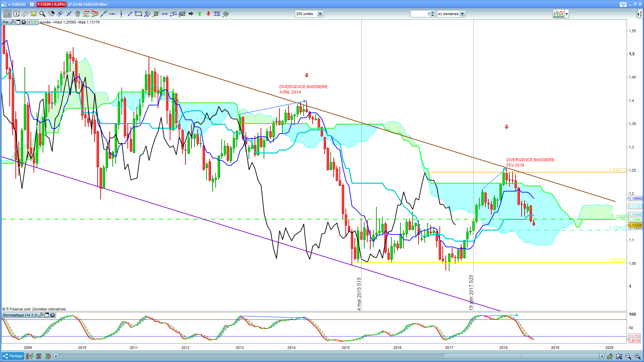Screen dimensions: 644x362
Task: Open Stochastique settings wrench
Action: (41, 315)
